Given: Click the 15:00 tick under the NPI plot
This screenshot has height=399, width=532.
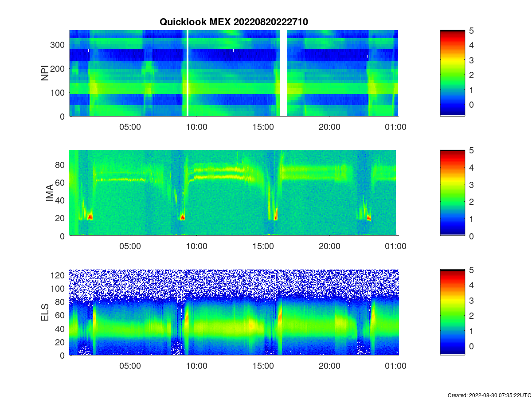Looking at the screenshot, I should 263,127.
